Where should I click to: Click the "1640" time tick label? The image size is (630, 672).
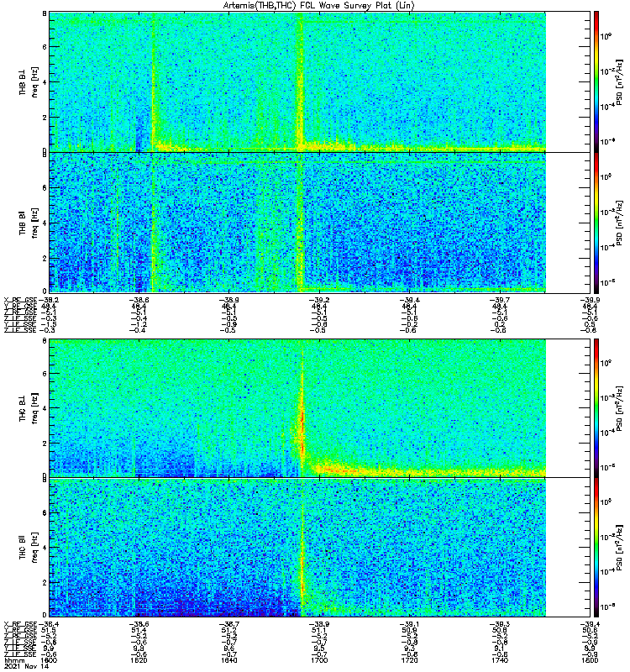pyautogui.click(x=228, y=660)
